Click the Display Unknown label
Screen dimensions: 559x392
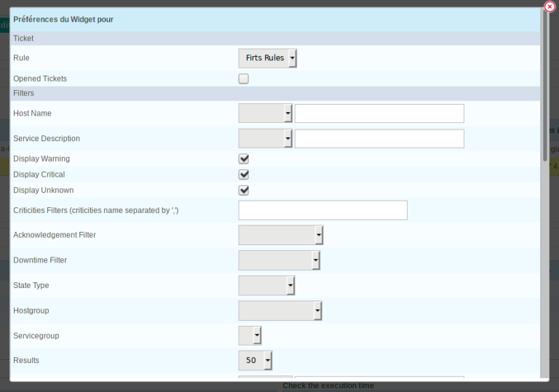tap(44, 190)
